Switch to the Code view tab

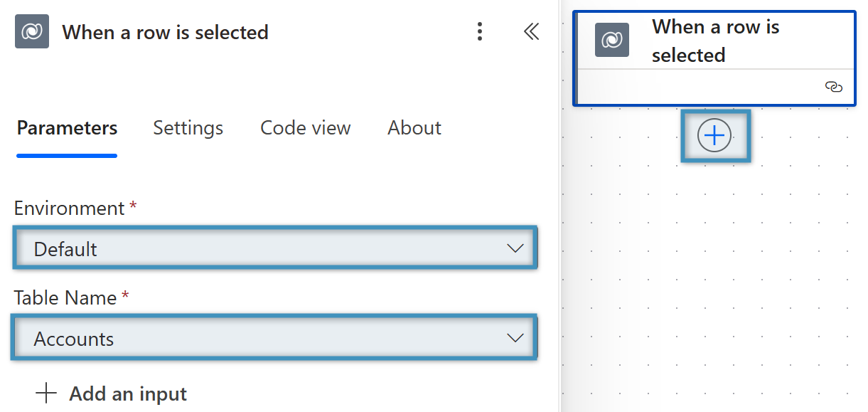pyautogui.click(x=305, y=128)
